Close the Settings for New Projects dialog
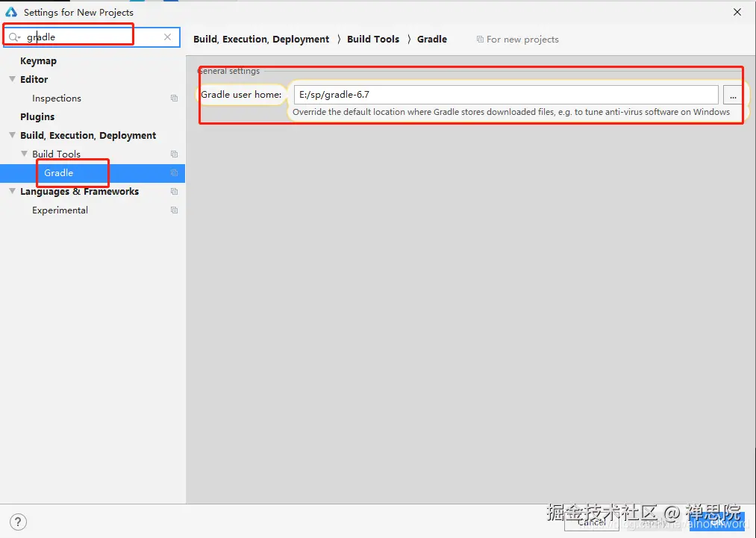756x538 pixels. pos(737,12)
